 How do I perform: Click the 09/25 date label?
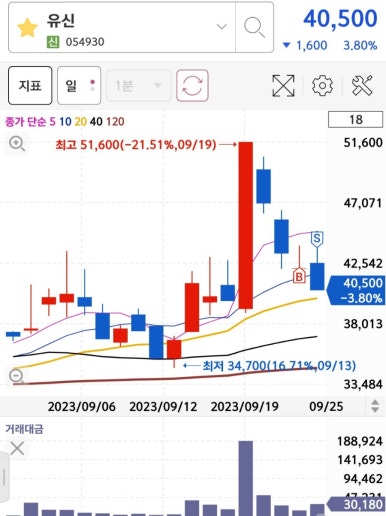point(326,406)
